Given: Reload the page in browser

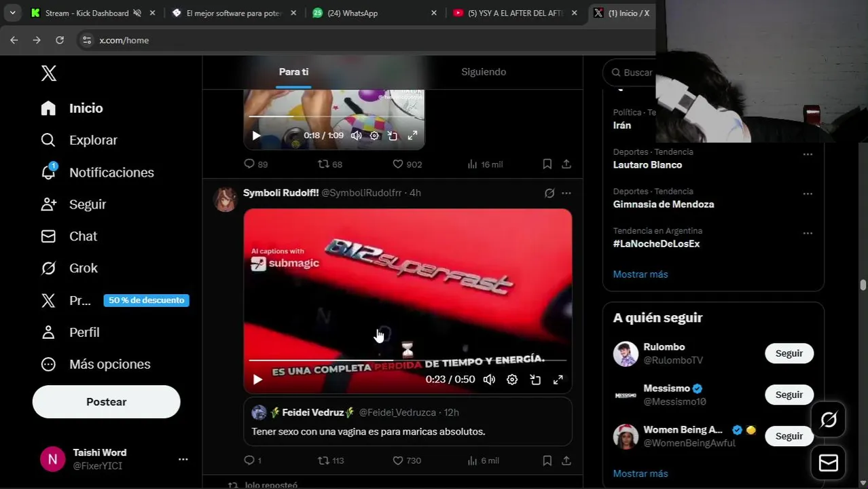Looking at the screenshot, I should (x=60, y=40).
